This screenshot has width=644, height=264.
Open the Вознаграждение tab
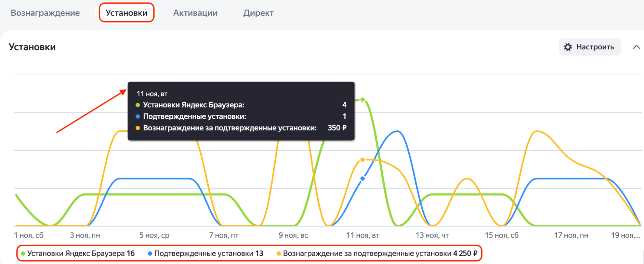[x=45, y=13]
